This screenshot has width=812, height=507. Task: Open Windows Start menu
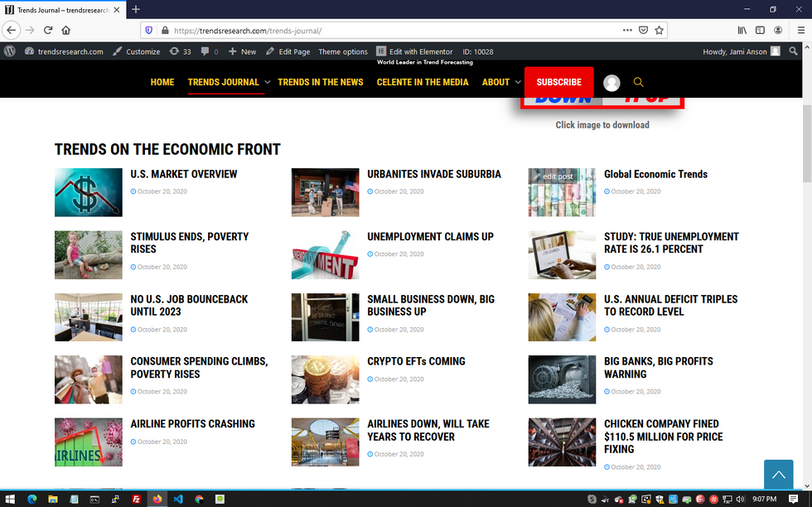point(10,500)
